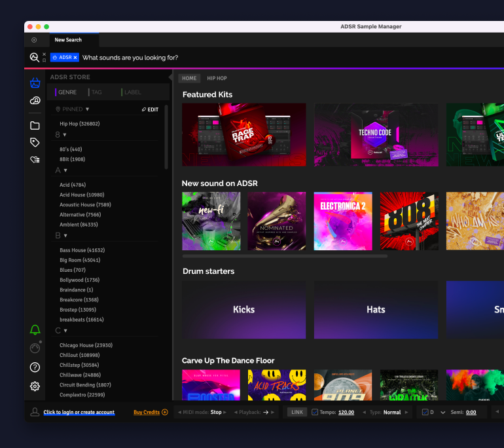Click the waveform search magnifier icon

point(34,58)
